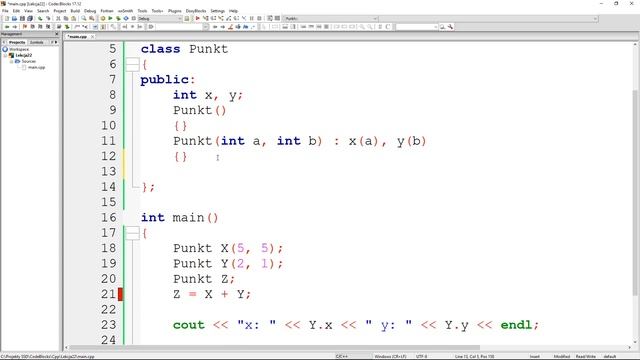Viewport: 640px width, 360px height.
Task: Toggle the breakpoint marker on line 21
Action: click(120, 294)
